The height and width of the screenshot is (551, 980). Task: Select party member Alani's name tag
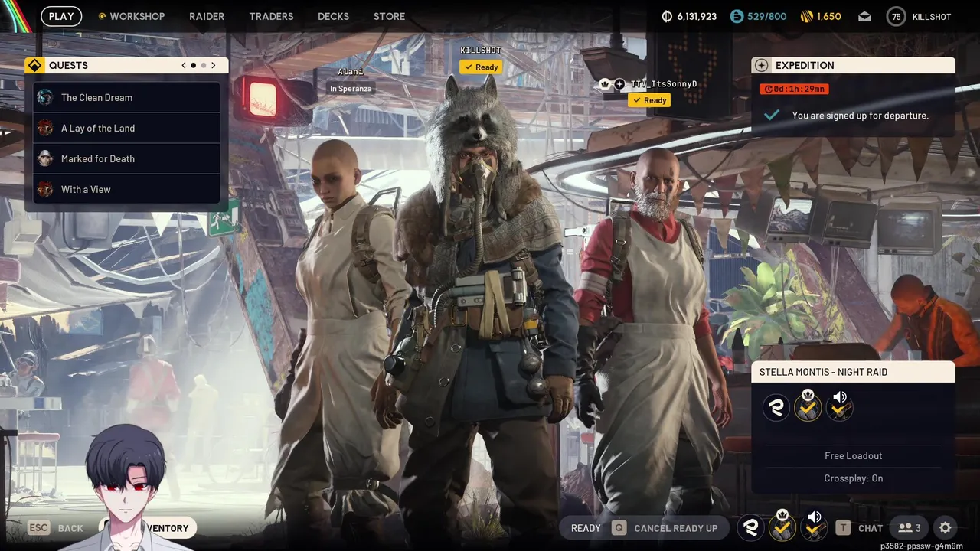(350, 72)
